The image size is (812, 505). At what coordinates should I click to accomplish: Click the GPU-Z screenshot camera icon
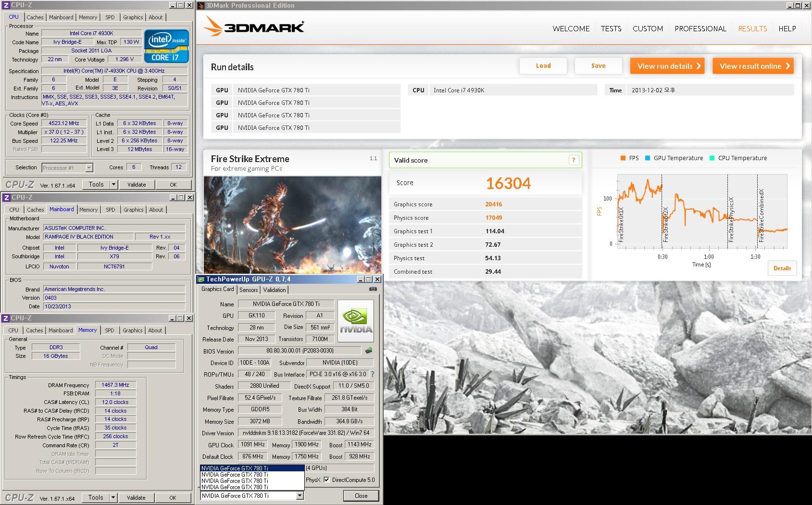click(373, 289)
